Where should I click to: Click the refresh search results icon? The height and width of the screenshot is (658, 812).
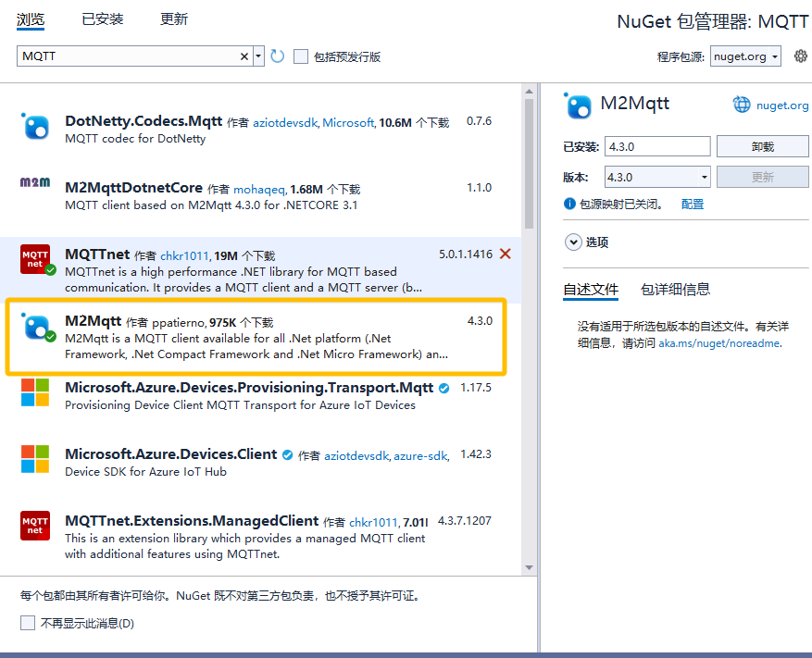[x=278, y=56]
